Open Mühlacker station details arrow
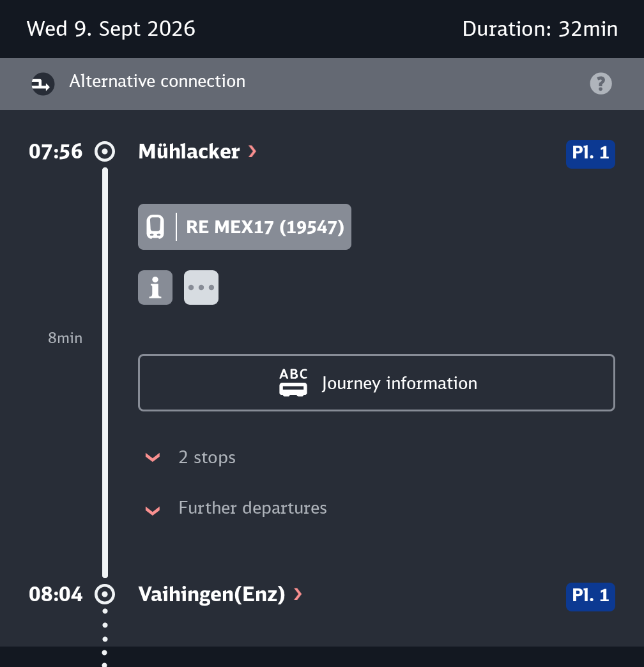 click(x=252, y=151)
